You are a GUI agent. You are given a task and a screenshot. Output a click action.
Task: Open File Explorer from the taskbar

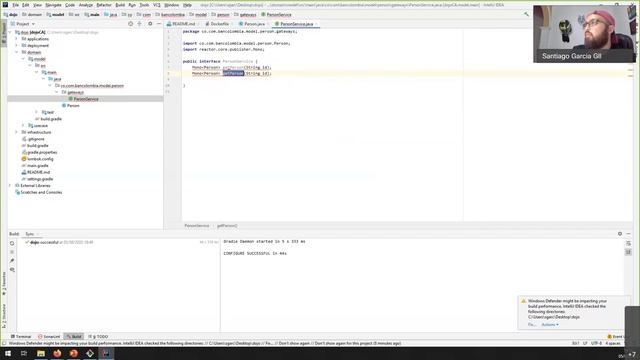click(41, 353)
